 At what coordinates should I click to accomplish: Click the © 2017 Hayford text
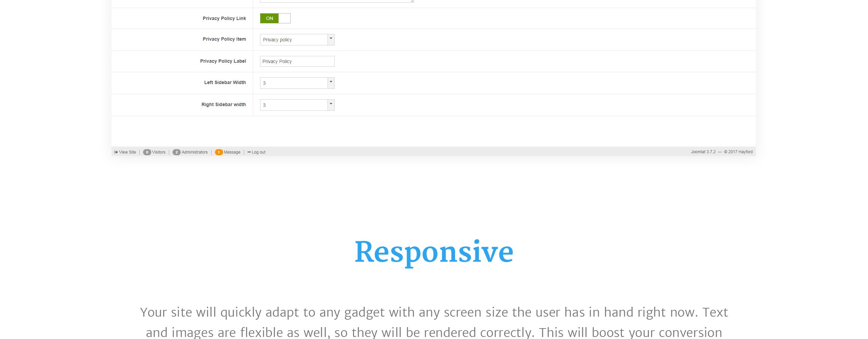(x=738, y=152)
